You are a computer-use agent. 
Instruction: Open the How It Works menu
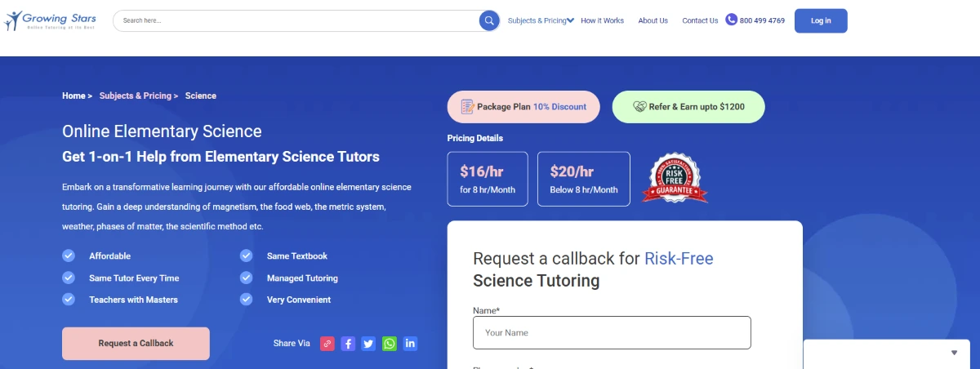(x=602, y=20)
